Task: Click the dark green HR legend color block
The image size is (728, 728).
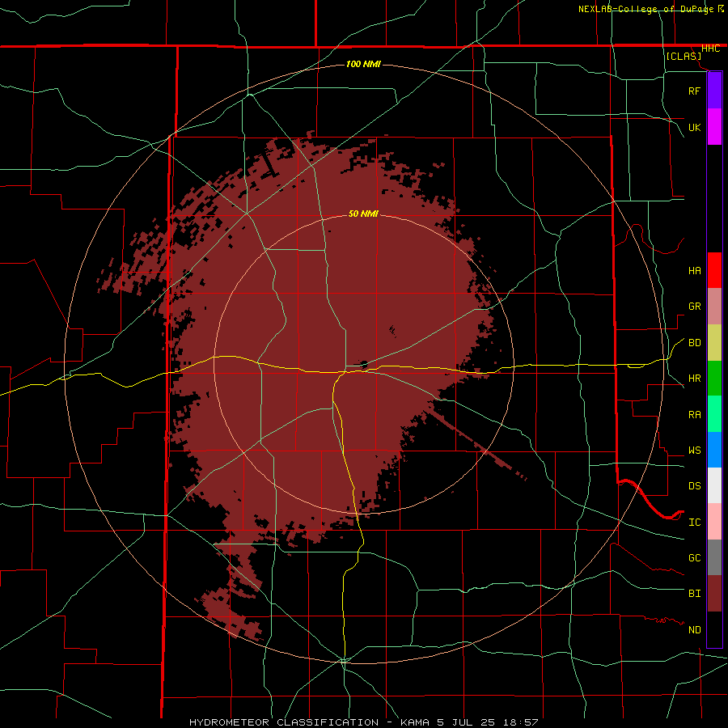Action: (714, 379)
